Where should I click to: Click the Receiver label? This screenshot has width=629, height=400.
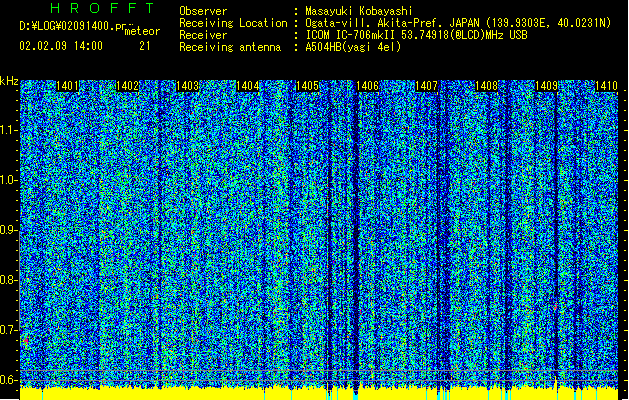pyautogui.click(x=203, y=35)
